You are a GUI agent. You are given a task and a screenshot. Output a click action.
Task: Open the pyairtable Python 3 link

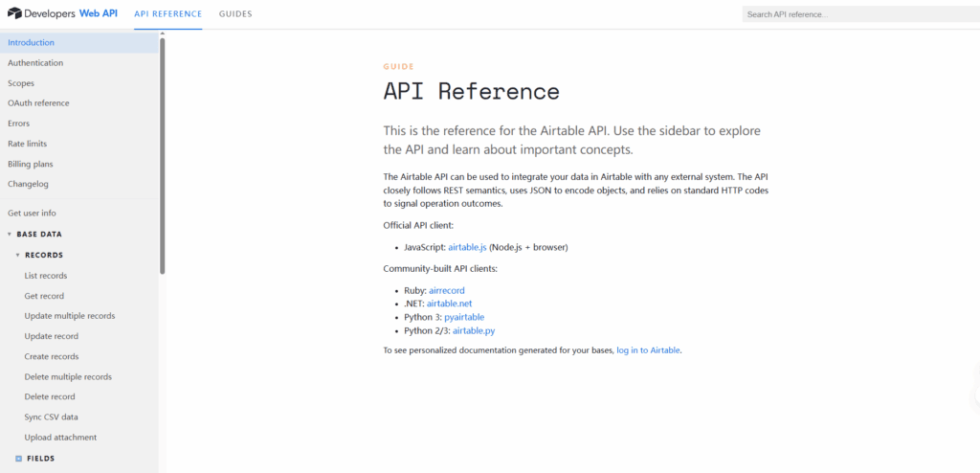click(x=464, y=317)
